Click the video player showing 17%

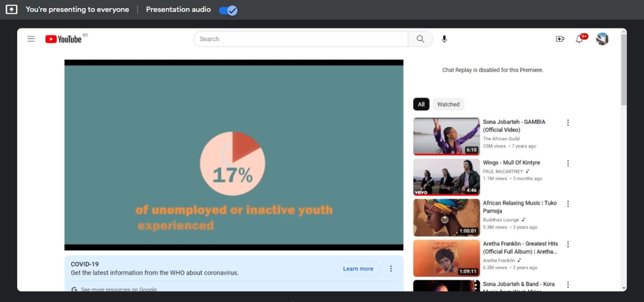pyautogui.click(x=234, y=155)
